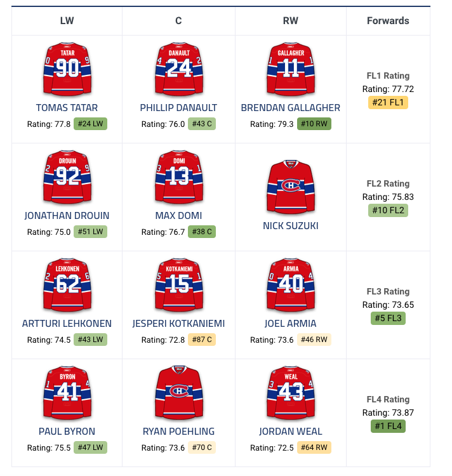The width and height of the screenshot is (452, 476).
Task: Click Brendan Gallagher's number 11 jersey
Action: click(291, 68)
